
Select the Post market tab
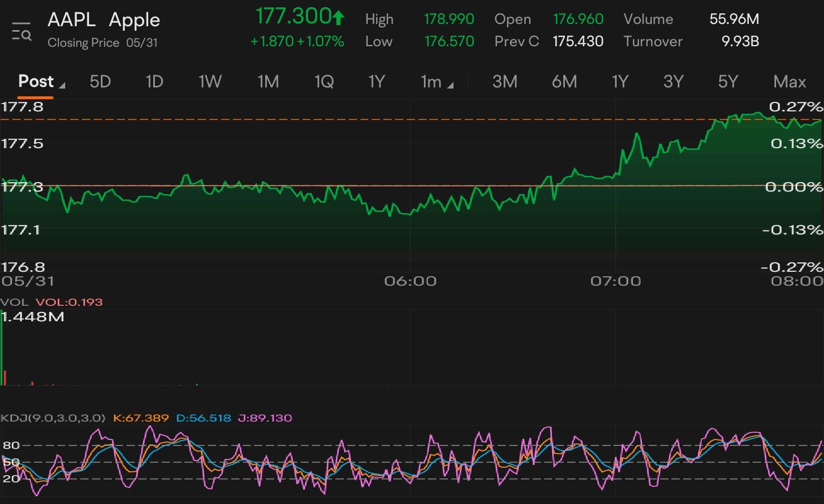pyautogui.click(x=36, y=81)
